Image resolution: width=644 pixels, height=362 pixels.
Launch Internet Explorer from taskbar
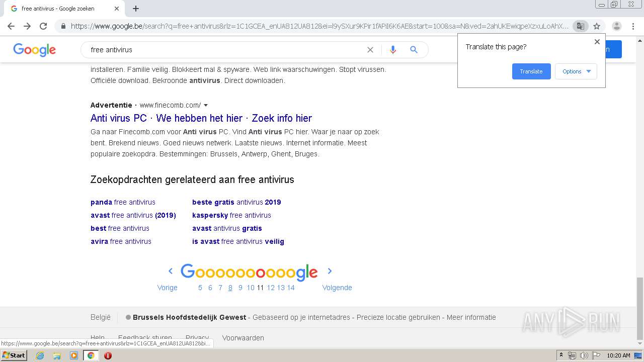click(40, 355)
